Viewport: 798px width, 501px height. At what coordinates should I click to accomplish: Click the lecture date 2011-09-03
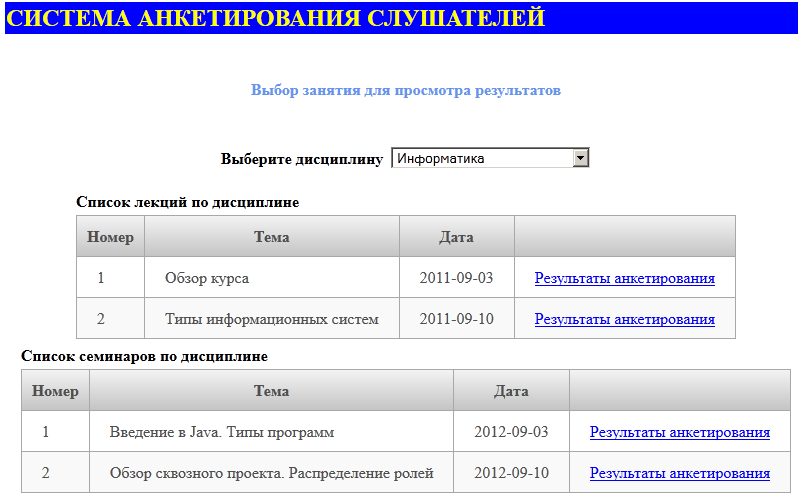pyautogui.click(x=457, y=277)
